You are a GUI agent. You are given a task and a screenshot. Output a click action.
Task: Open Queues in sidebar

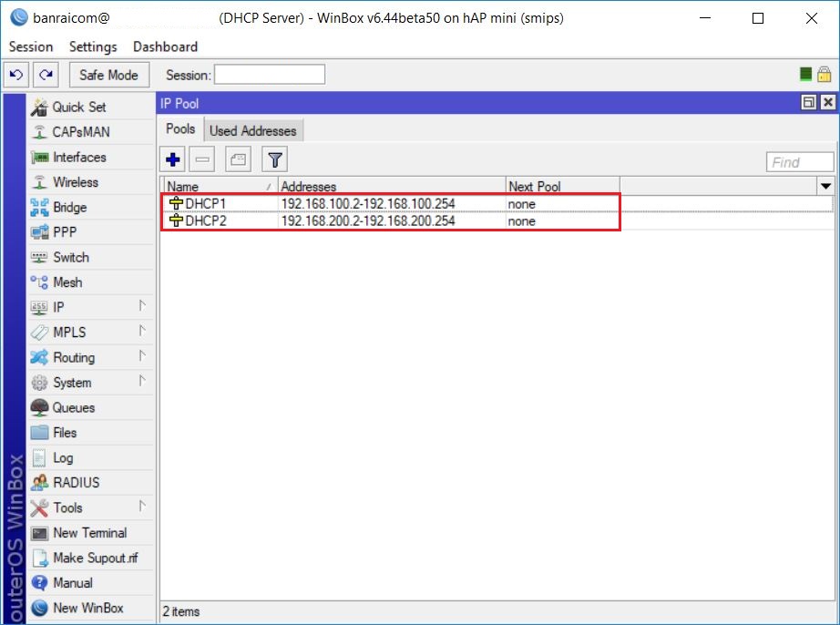90,407
